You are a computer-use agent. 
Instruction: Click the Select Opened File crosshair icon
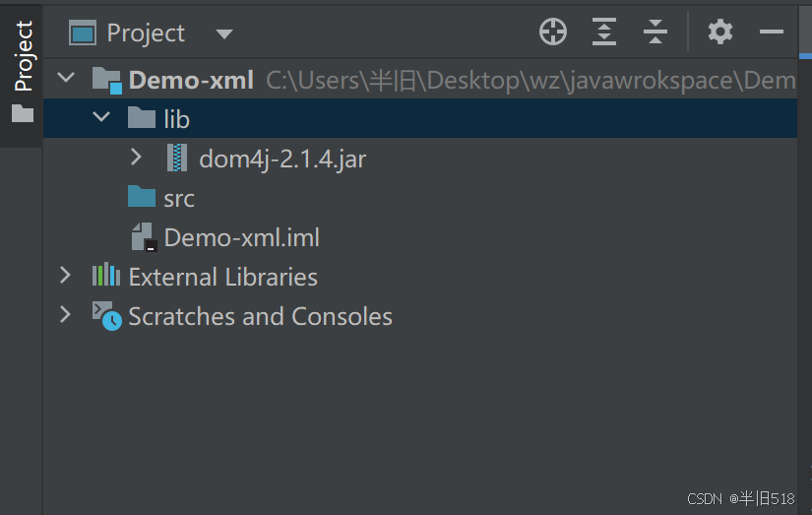click(553, 32)
